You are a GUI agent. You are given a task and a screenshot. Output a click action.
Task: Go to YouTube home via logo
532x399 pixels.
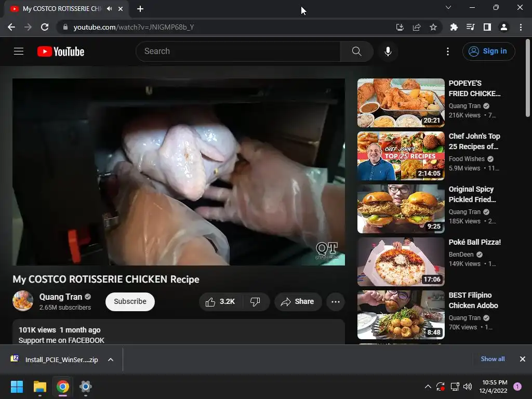click(x=61, y=51)
